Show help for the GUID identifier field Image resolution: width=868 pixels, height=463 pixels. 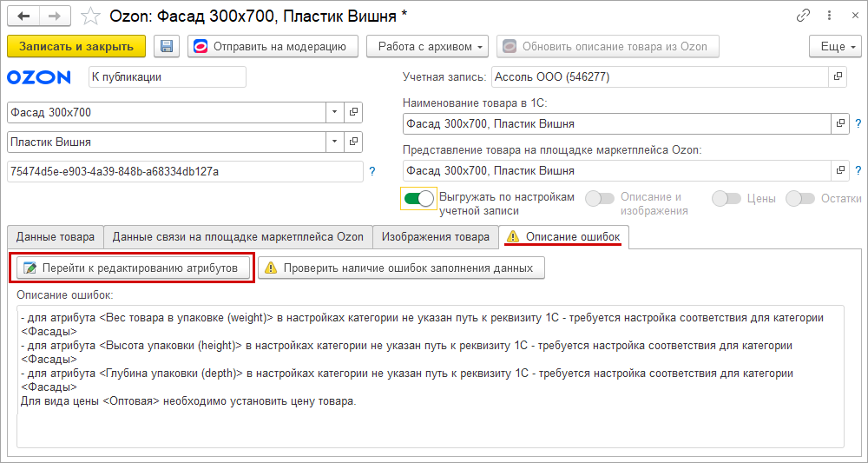(x=372, y=172)
